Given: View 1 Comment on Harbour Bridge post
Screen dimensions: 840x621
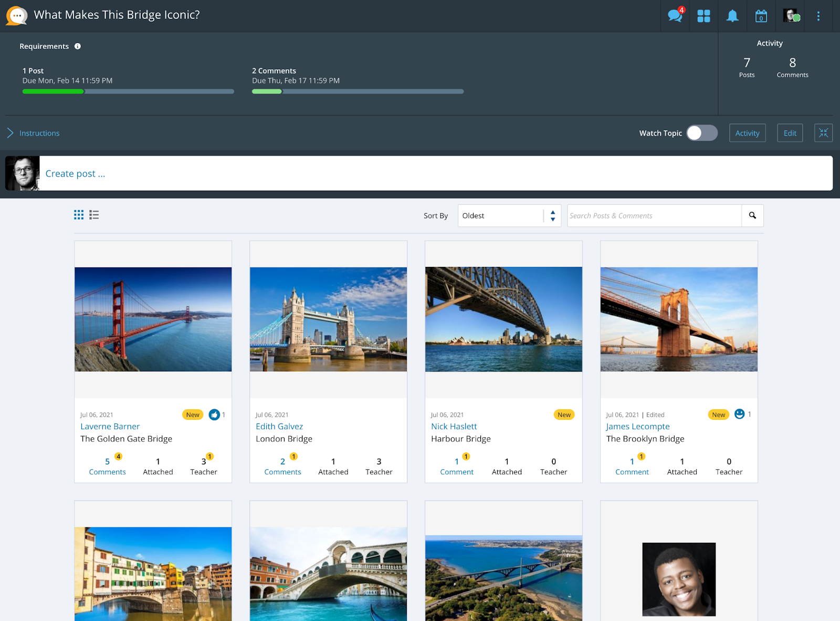Looking at the screenshot, I should (x=457, y=466).
